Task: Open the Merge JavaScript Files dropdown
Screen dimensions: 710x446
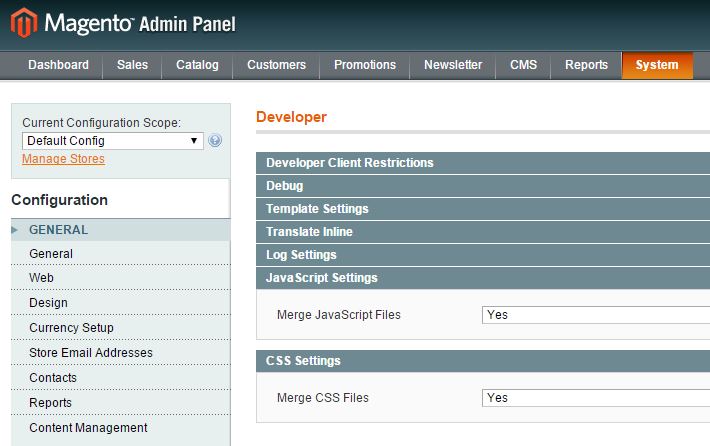Action: (x=596, y=315)
